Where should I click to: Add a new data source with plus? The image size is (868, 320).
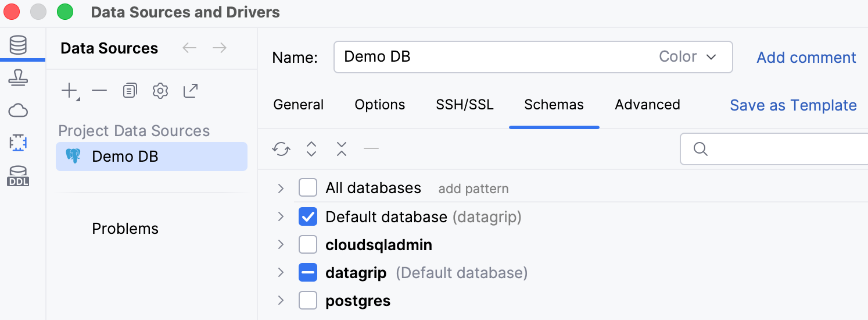coord(70,91)
